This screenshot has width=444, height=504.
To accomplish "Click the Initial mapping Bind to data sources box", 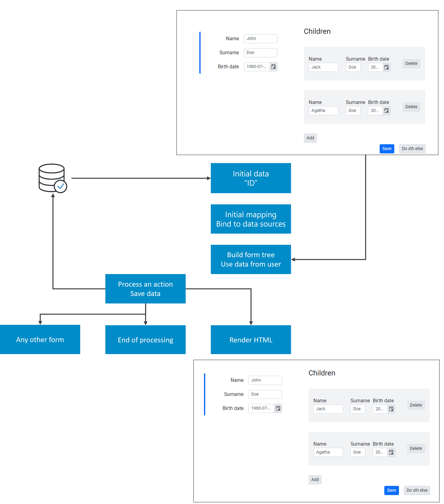I will pos(251,219).
